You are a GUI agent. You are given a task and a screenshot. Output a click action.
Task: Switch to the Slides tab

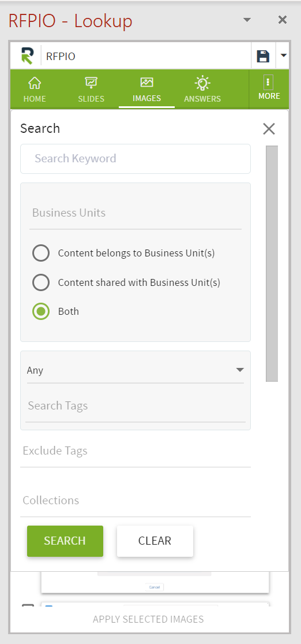[91, 89]
